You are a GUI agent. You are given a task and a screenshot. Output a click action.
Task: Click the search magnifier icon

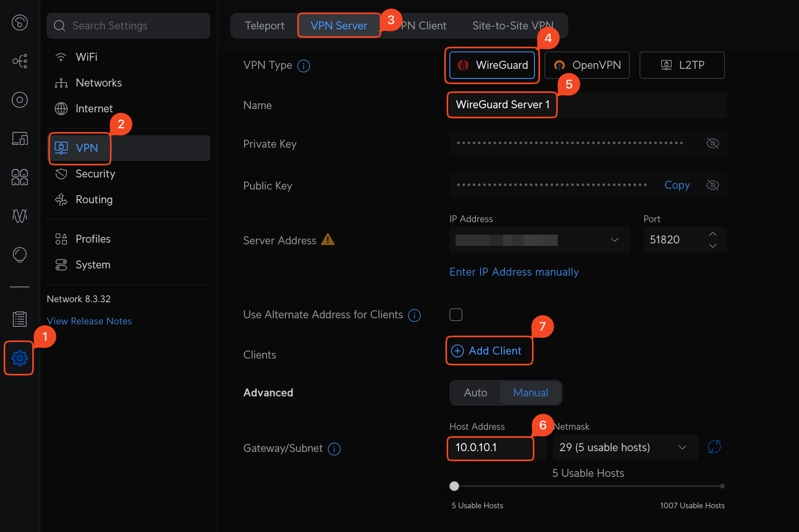pyautogui.click(x=60, y=26)
